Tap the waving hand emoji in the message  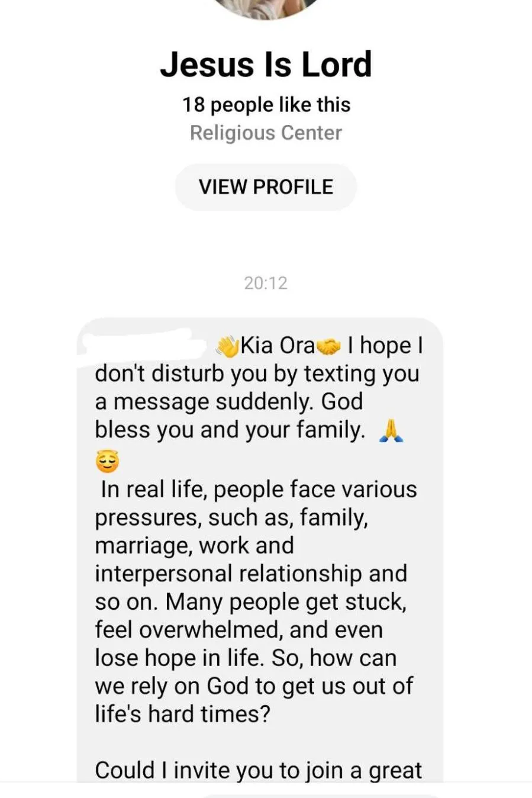(227, 346)
